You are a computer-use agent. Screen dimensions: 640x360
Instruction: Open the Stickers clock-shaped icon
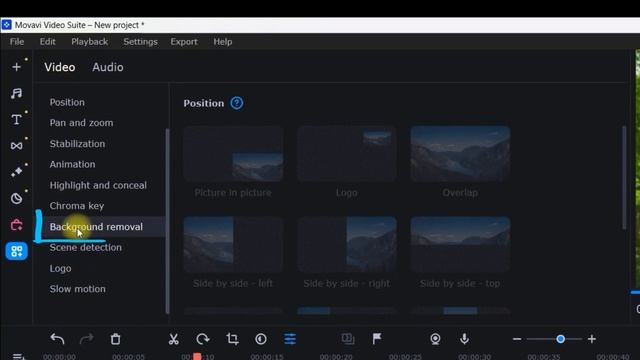pyautogui.click(x=16, y=198)
